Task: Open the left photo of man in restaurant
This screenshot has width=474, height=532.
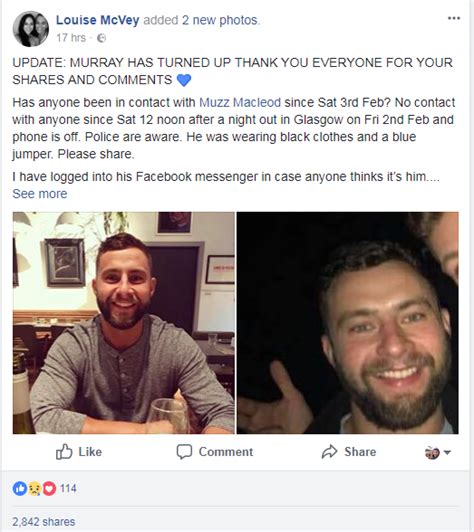Action: click(124, 323)
